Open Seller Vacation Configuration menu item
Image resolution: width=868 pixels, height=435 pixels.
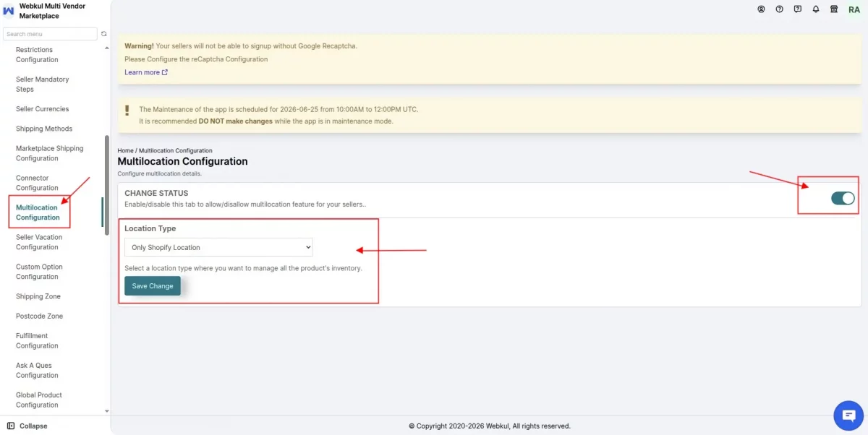39,242
